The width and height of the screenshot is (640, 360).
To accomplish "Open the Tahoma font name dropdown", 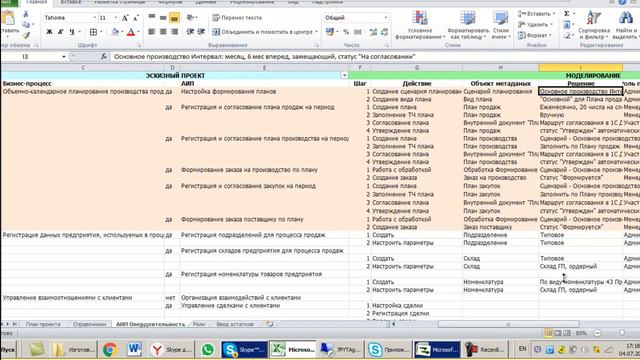I will coord(95,18).
